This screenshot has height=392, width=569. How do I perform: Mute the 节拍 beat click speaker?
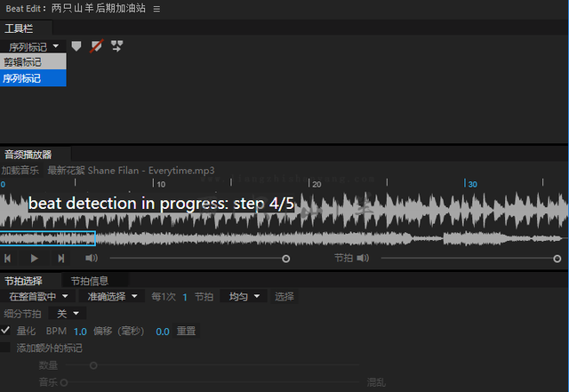click(363, 258)
